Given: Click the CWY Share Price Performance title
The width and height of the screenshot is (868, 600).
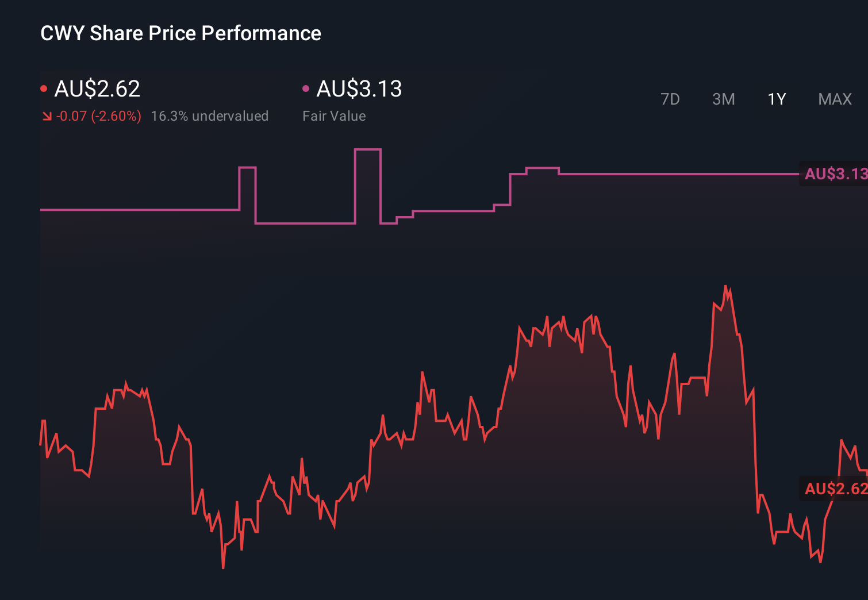Looking at the screenshot, I should 180,33.
